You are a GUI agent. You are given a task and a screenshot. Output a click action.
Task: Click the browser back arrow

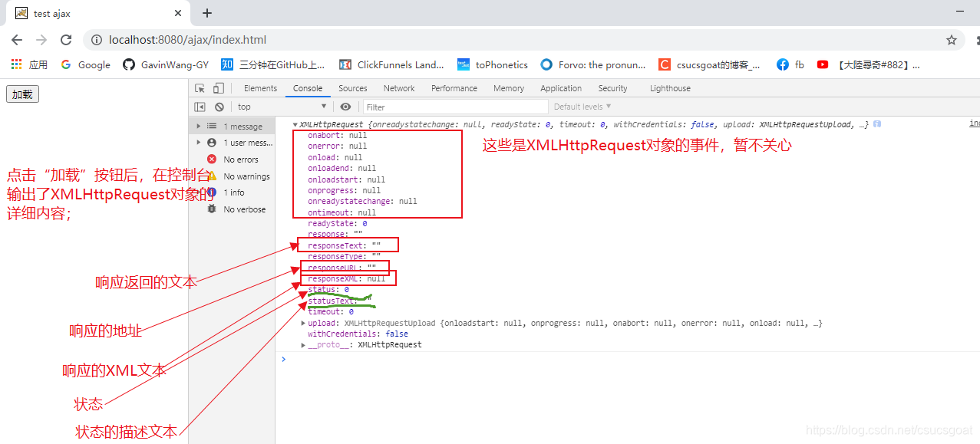[17, 40]
